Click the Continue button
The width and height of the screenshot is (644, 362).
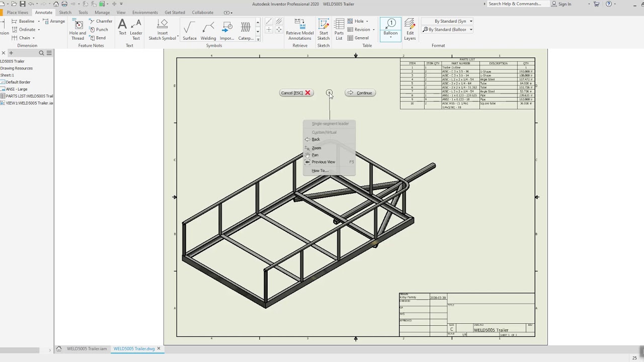pos(360,93)
